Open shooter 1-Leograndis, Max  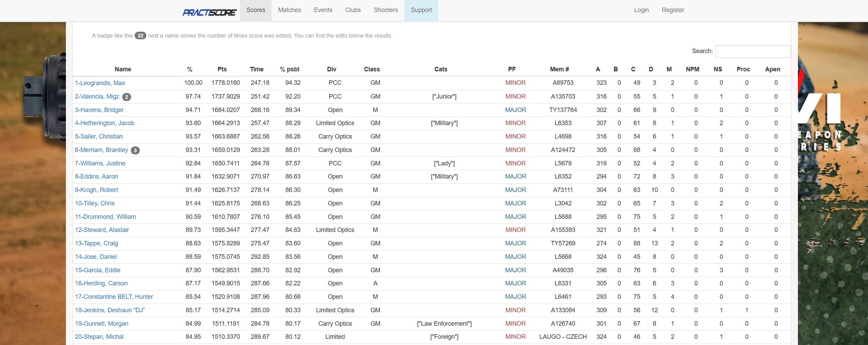[100, 83]
